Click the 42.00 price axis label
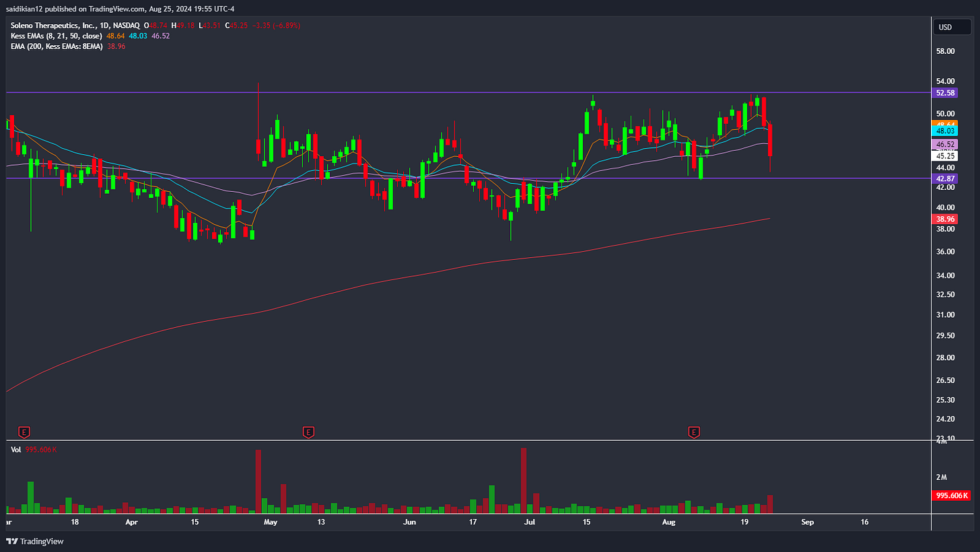The image size is (980, 552). click(946, 187)
